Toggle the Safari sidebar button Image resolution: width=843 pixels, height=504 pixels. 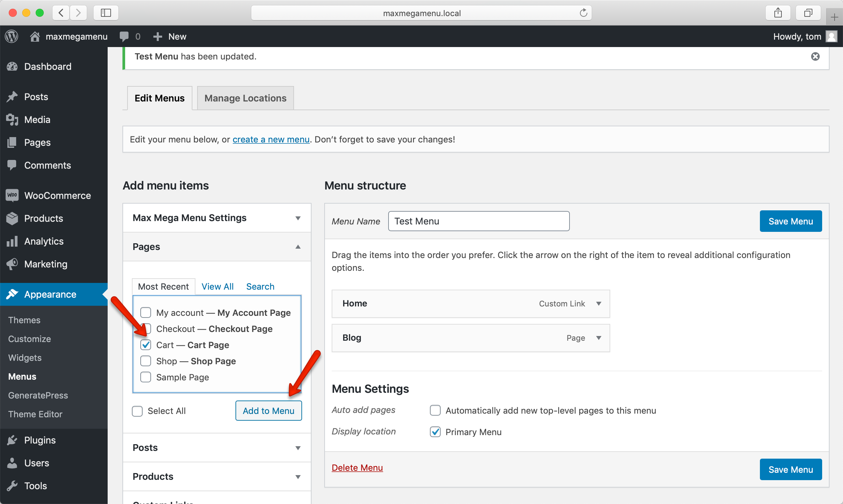(106, 13)
